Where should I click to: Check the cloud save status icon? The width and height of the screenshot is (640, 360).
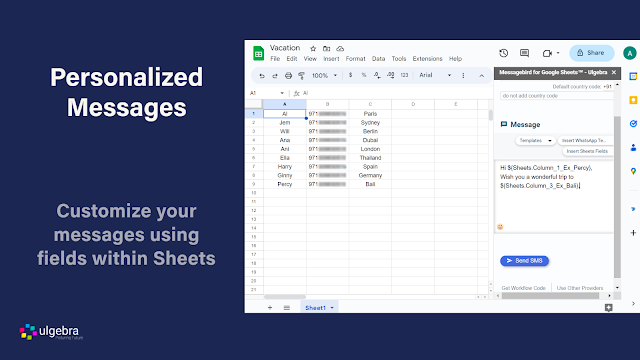tap(340, 49)
